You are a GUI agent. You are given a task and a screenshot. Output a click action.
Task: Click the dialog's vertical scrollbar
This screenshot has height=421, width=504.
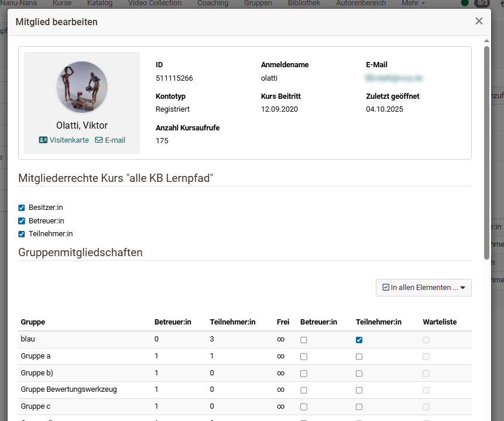(x=486, y=152)
